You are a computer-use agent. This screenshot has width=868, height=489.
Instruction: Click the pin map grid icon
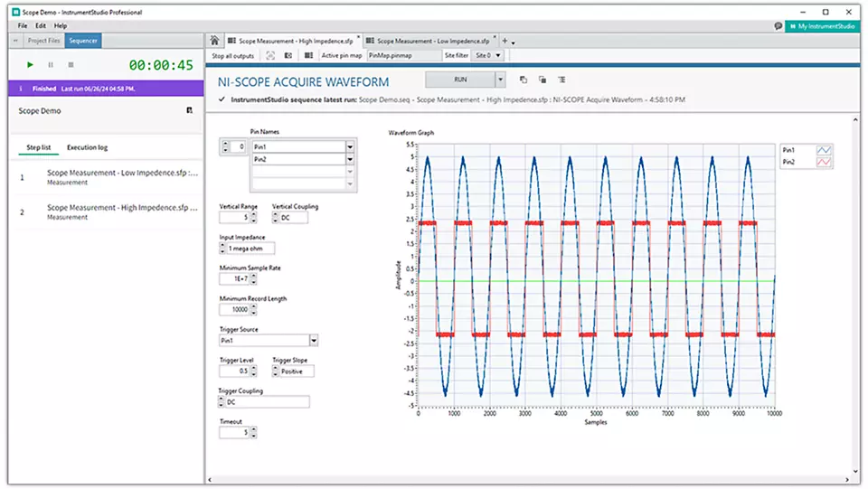click(x=309, y=56)
